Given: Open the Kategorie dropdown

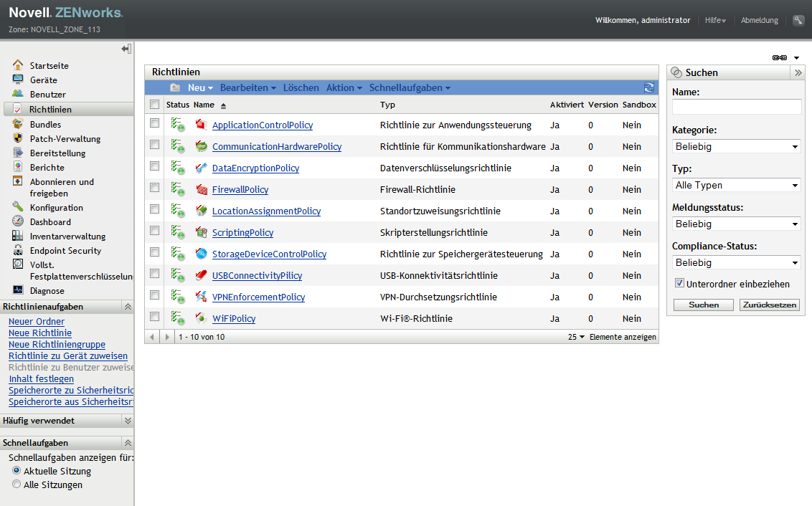Looking at the screenshot, I should pyautogui.click(x=737, y=146).
